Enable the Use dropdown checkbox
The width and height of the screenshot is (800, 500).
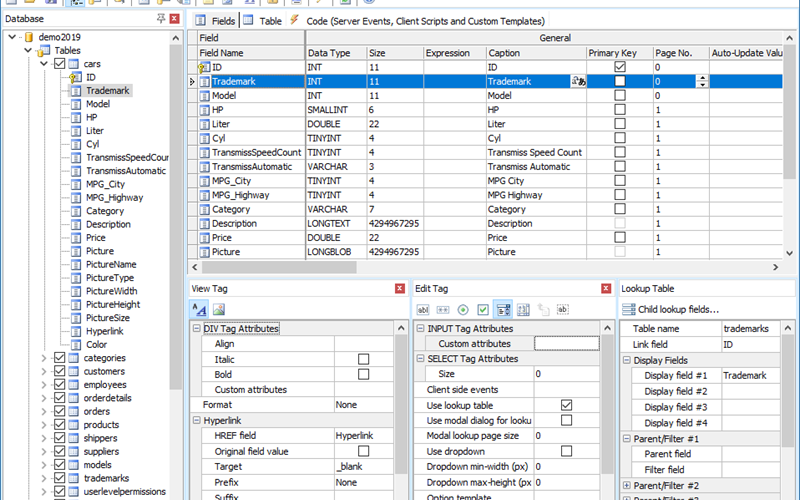(x=566, y=451)
